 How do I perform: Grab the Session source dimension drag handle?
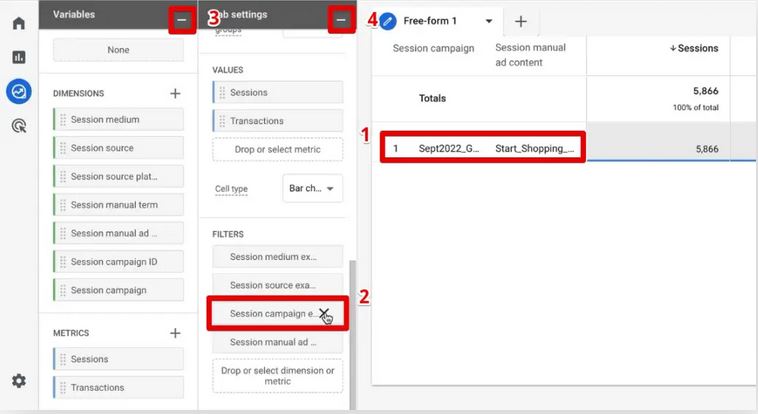click(x=63, y=148)
